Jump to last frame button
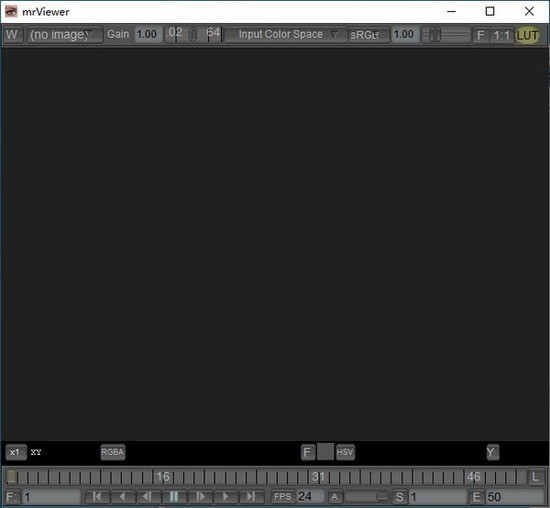The width and height of the screenshot is (550, 508). click(x=251, y=496)
